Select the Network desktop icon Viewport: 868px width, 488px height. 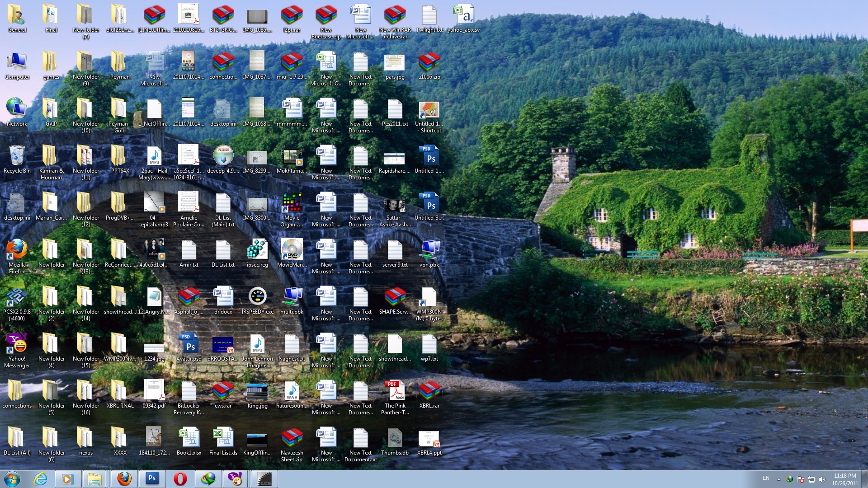17,113
